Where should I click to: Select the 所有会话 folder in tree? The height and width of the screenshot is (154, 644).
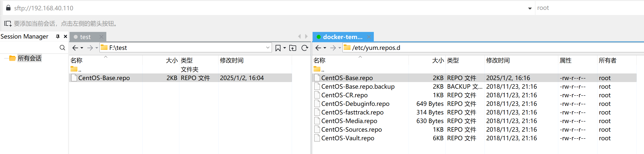29,58
